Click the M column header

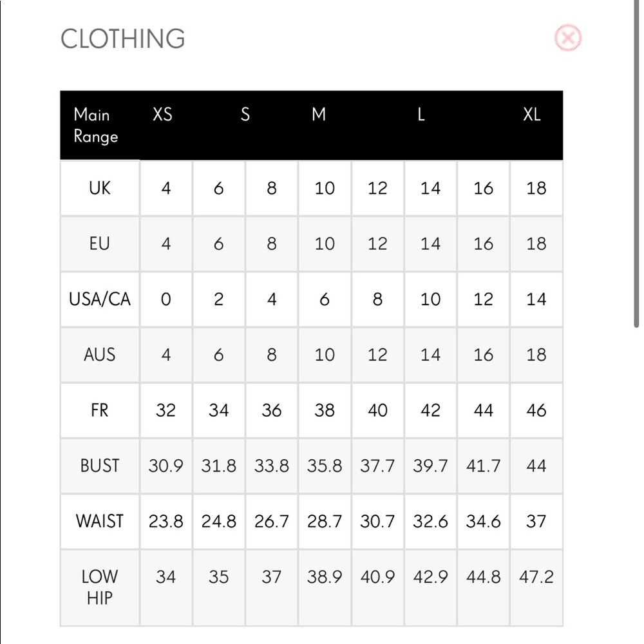(319, 115)
